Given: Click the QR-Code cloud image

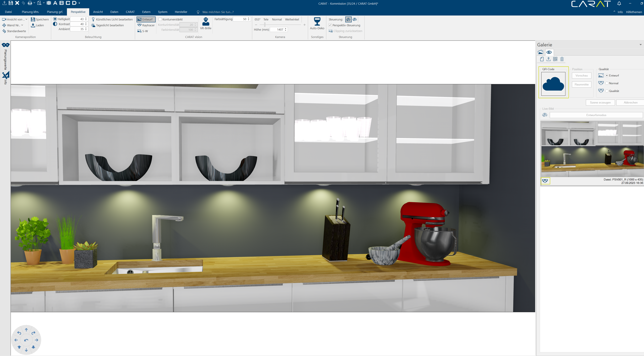Looking at the screenshot, I should [x=553, y=84].
